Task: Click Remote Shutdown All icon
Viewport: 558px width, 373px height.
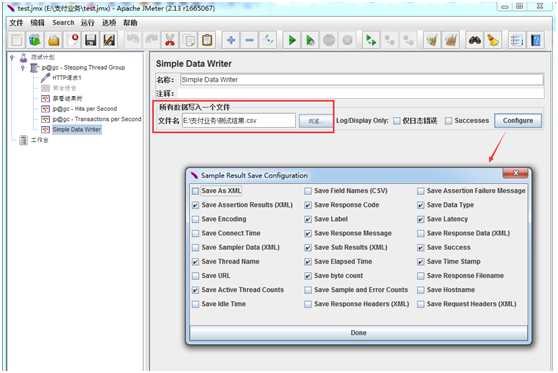Action: (408, 40)
